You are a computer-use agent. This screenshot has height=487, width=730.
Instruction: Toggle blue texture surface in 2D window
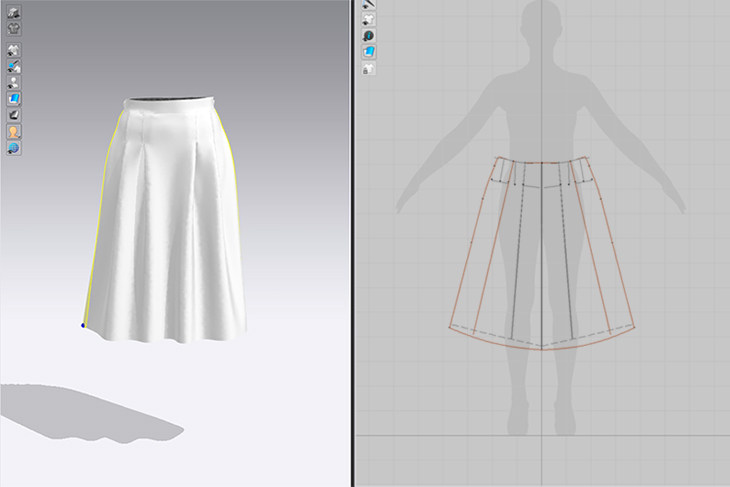tap(369, 52)
